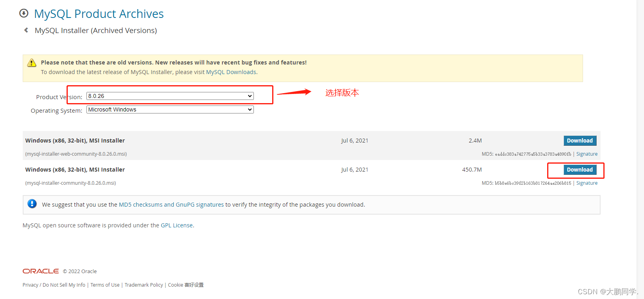This screenshot has height=299, width=644.
Task: Download the 2.4M web community installer
Action: click(580, 141)
